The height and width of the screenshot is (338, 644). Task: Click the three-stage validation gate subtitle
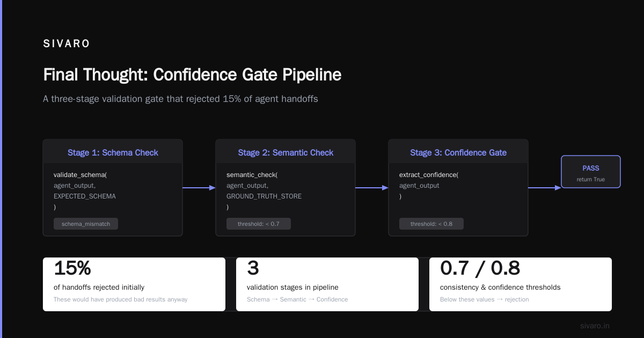[x=180, y=99]
